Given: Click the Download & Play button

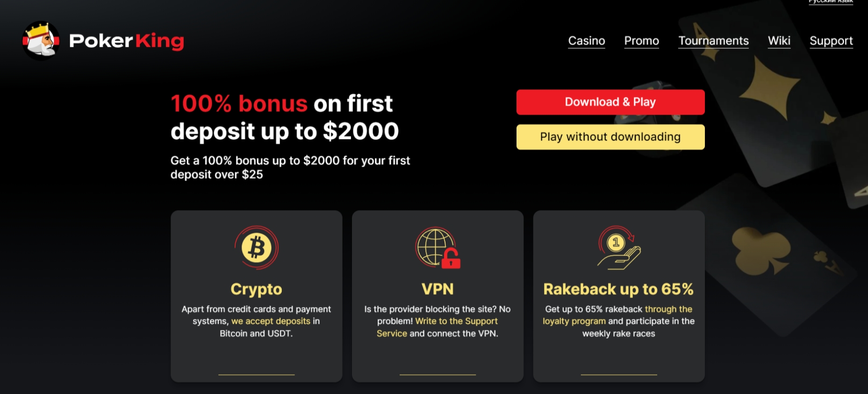Looking at the screenshot, I should tap(610, 102).
